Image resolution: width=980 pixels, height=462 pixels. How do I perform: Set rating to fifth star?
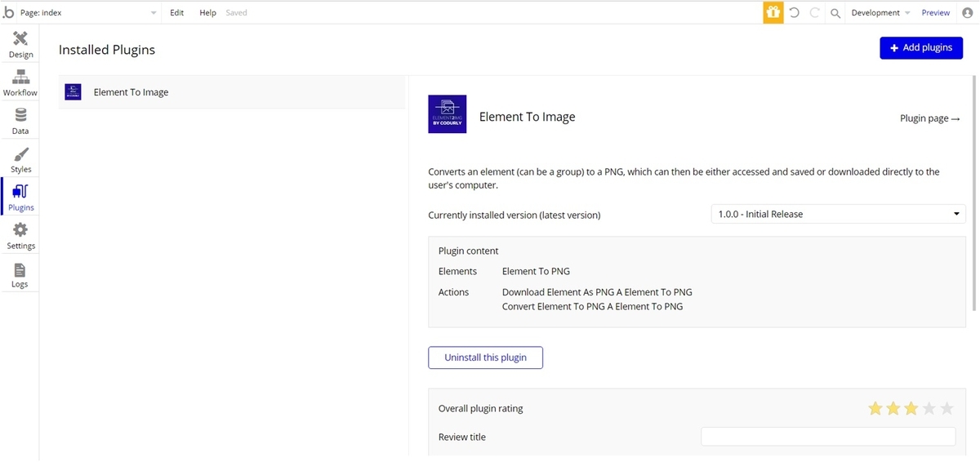coord(947,408)
